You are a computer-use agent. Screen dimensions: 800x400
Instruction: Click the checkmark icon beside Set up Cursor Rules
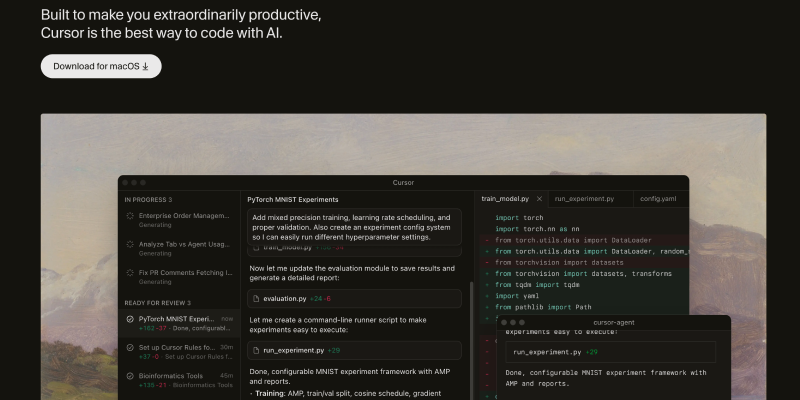coord(130,347)
